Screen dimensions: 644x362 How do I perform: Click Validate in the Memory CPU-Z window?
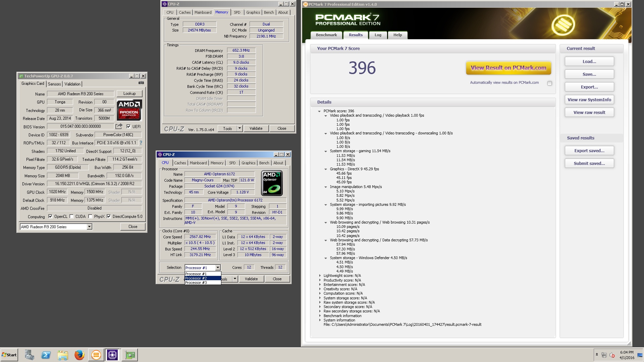tap(256, 128)
